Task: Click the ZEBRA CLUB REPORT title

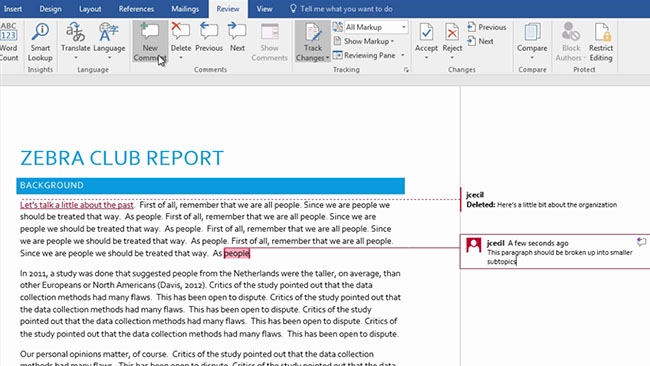Action: [x=122, y=158]
